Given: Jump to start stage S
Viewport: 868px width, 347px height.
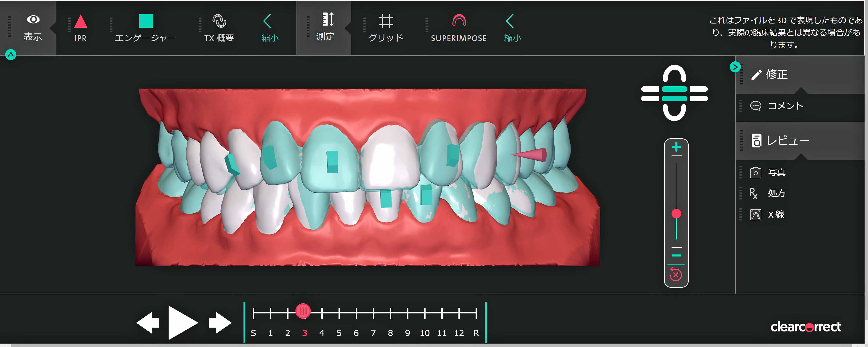Looking at the screenshot, I should 253,333.
